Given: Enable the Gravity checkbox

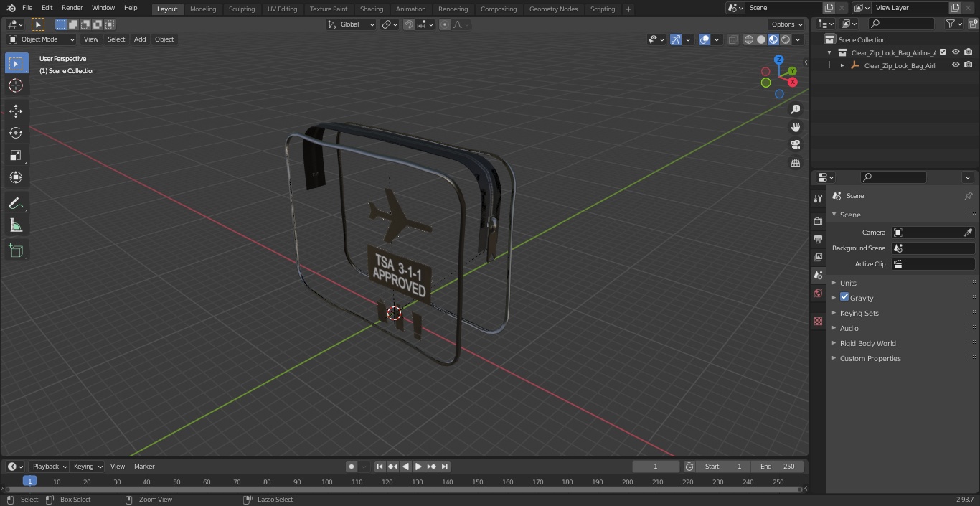Looking at the screenshot, I should click(844, 297).
